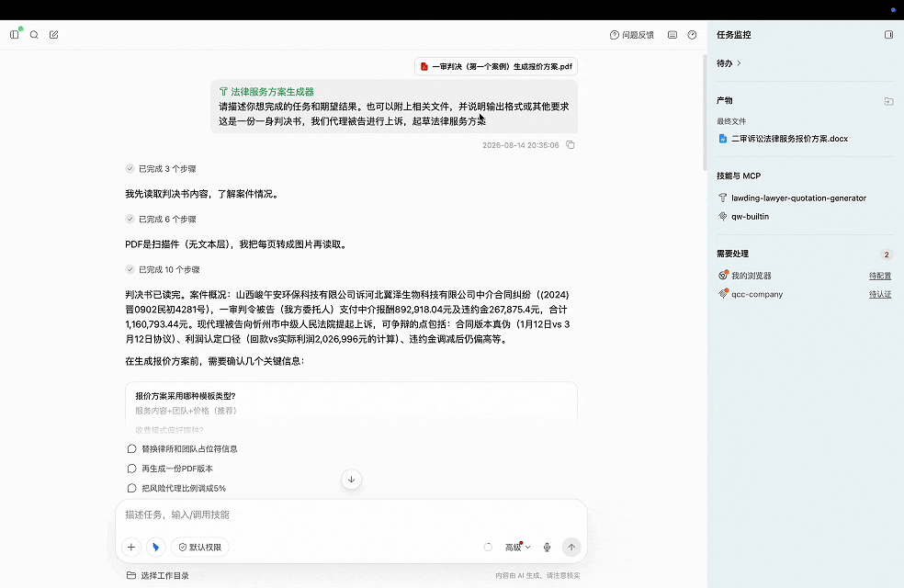Collapse the 任务监控 panel with its icon

pos(888,35)
